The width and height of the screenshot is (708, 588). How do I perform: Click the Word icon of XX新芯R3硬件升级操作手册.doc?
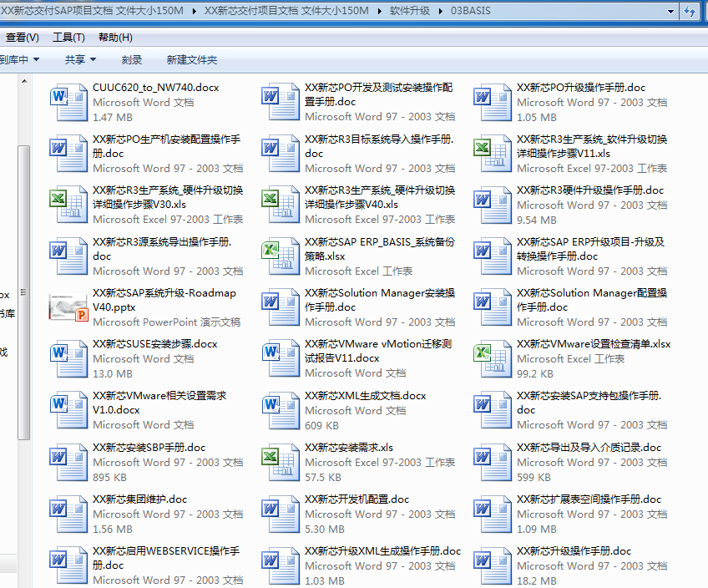click(493, 205)
